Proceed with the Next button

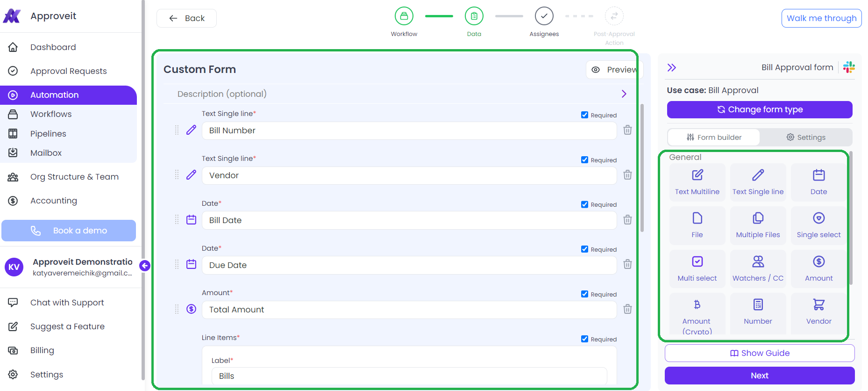point(760,376)
